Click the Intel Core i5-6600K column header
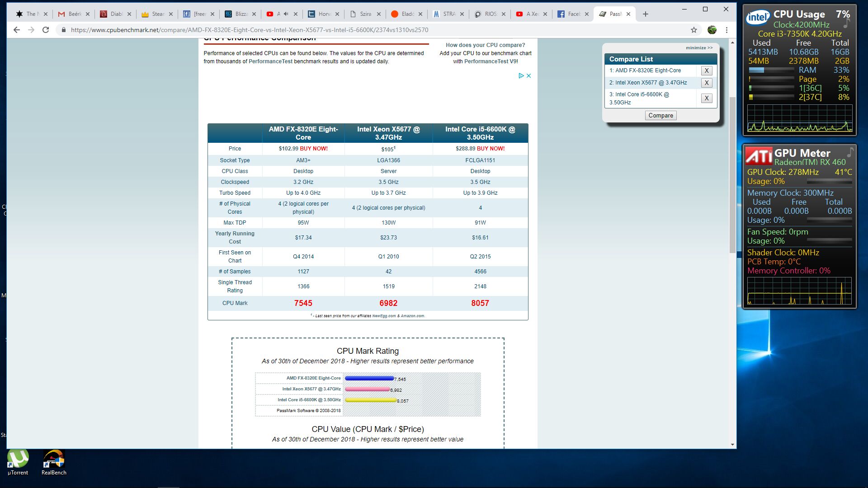 (x=480, y=133)
